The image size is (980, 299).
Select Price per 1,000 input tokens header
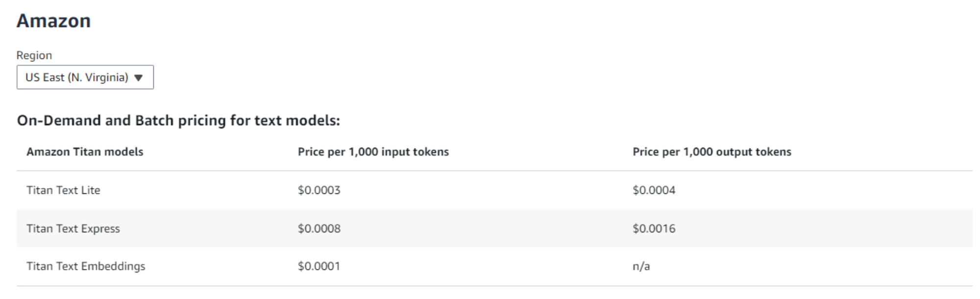pos(373,152)
